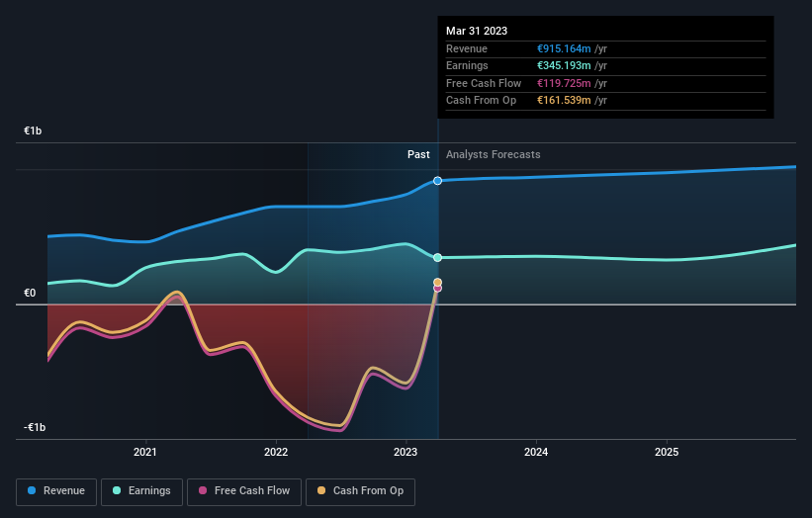Click the 2024 x-axis label
The height and width of the screenshot is (518, 812).
(x=536, y=452)
